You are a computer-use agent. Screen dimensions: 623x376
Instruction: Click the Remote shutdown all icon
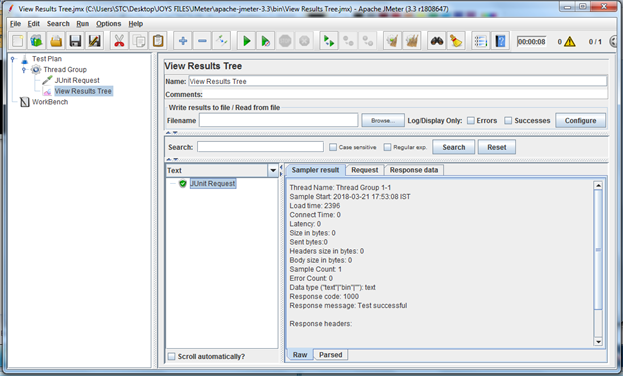(x=368, y=41)
